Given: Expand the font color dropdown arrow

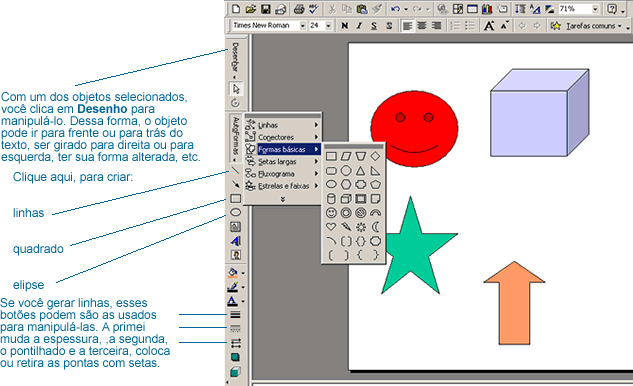Looking at the screenshot, I should click(x=243, y=301).
